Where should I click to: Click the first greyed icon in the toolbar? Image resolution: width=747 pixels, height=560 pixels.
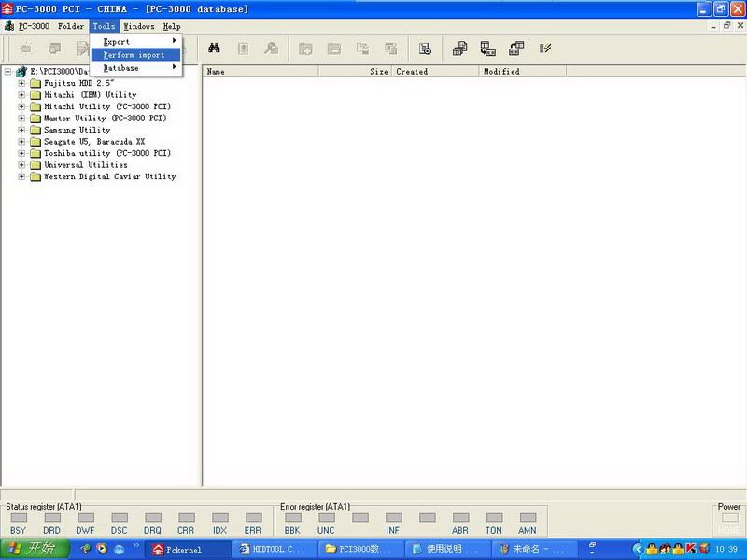[x=26, y=49]
